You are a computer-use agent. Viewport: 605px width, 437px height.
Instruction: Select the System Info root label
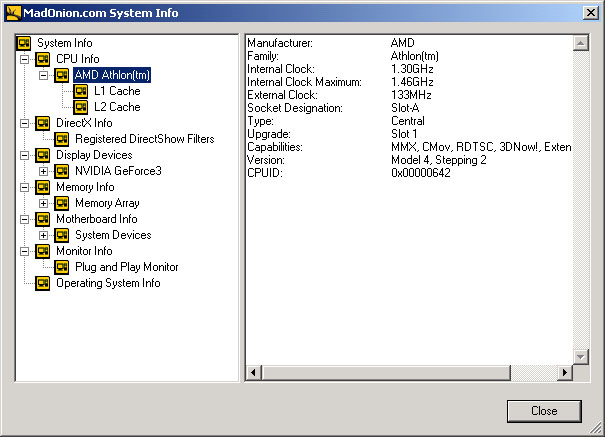[64, 43]
